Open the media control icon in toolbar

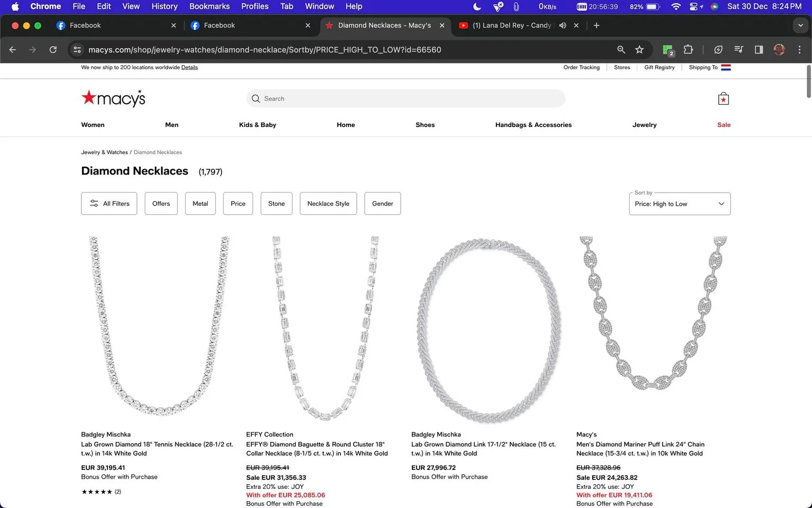[739, 50]
